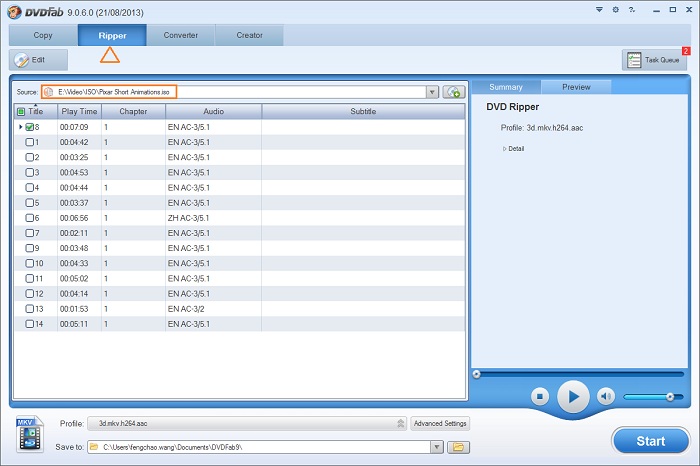Screen dimensions: 700x466
Task: Select play time 00:04:33 of title 10
Action: tap(74, 263)
